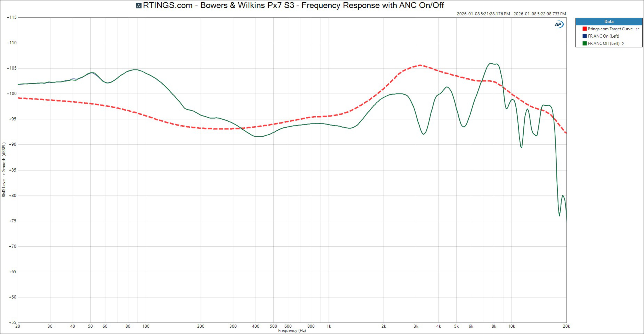Click the +100 tick label on level axis
Image resolution: width=644 pixels, height=334 pixels.
pos(12,93)
